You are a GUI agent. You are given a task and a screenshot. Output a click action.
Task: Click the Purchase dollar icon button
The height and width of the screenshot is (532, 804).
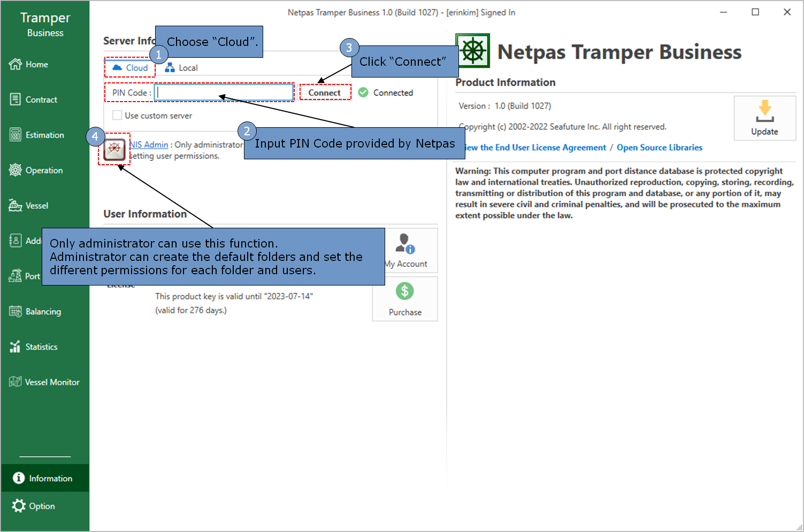pos(405,299)
